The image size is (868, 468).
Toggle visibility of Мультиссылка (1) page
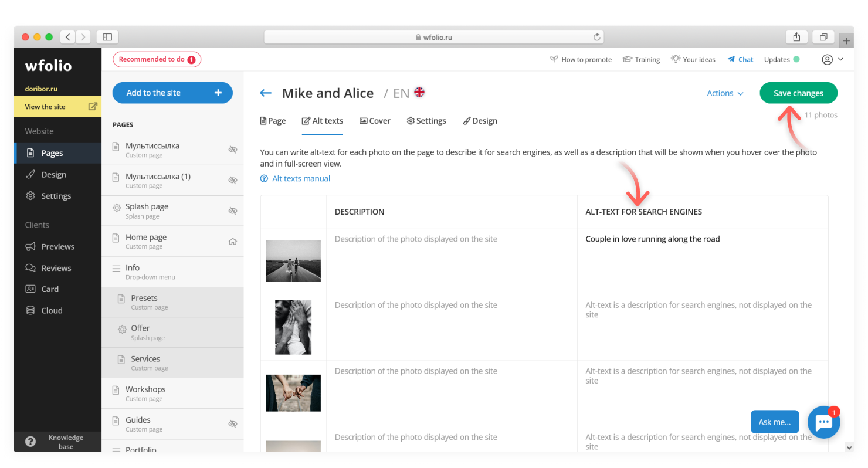(x=233, y=180)
